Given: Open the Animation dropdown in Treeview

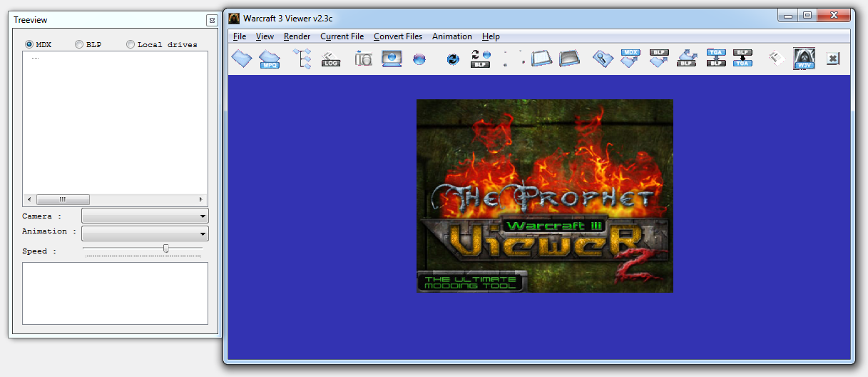Looking at the screenshot, I should (x=145, y=233).
